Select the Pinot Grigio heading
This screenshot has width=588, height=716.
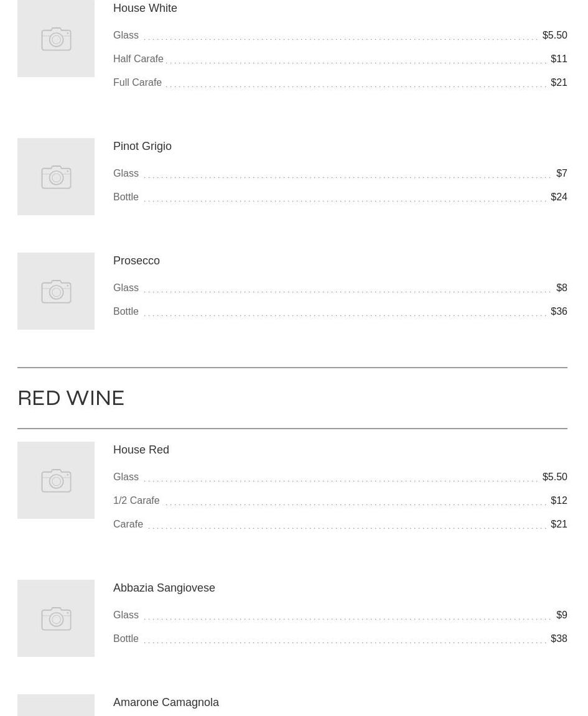(x=142, y=146)
